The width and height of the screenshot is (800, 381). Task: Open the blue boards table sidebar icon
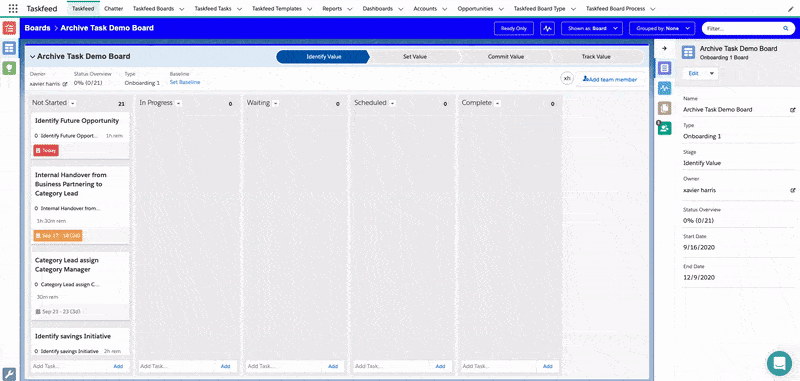pos(9,48)
